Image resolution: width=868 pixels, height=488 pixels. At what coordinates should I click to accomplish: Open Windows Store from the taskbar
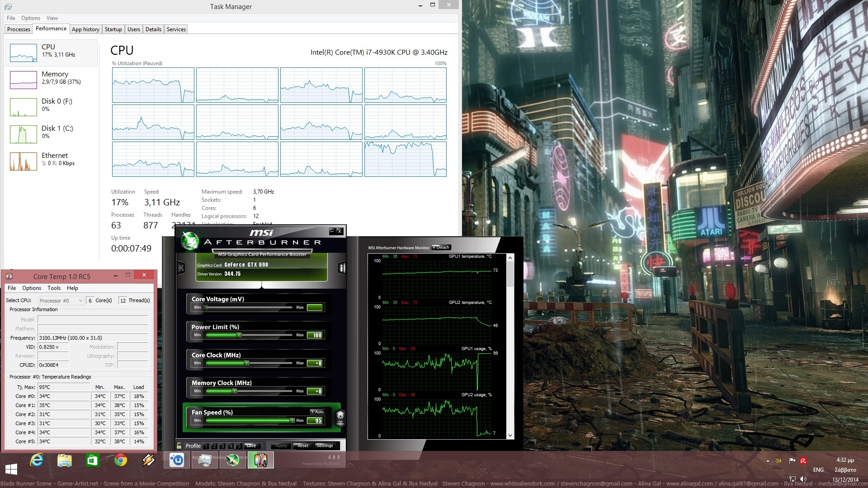tap(92, 460)
